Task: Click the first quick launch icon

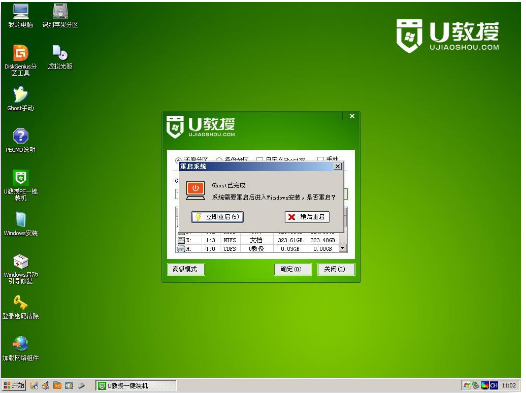Action: [34, 386]
